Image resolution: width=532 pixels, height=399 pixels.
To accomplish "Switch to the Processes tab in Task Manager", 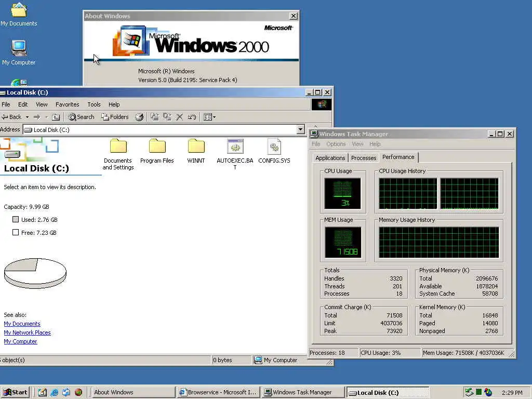I will pos(363,158).
